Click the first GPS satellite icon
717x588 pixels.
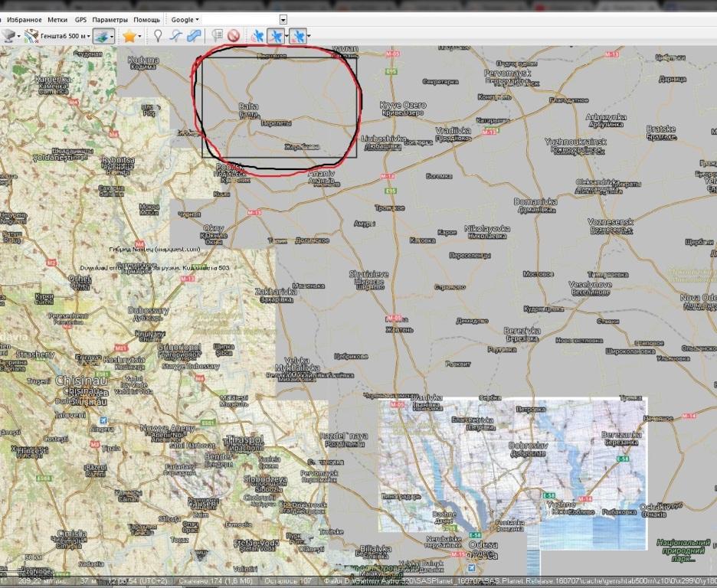coord(258,35)
